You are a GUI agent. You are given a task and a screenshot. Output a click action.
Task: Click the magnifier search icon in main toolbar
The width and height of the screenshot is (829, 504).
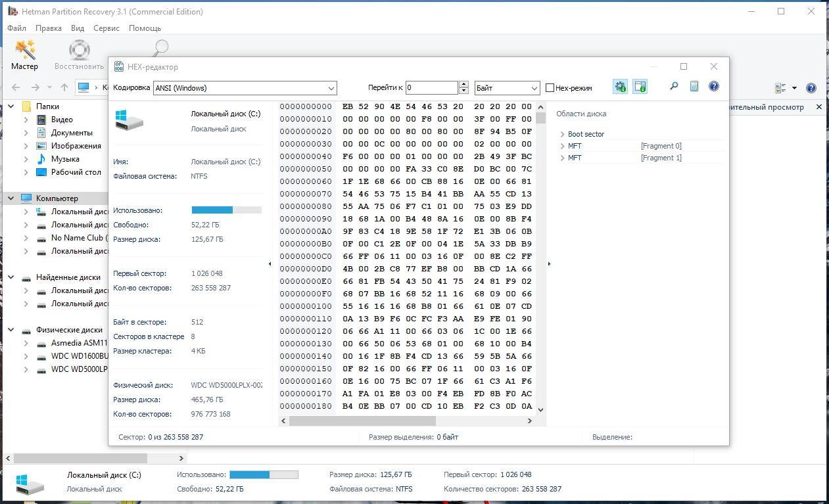(160, 49)
